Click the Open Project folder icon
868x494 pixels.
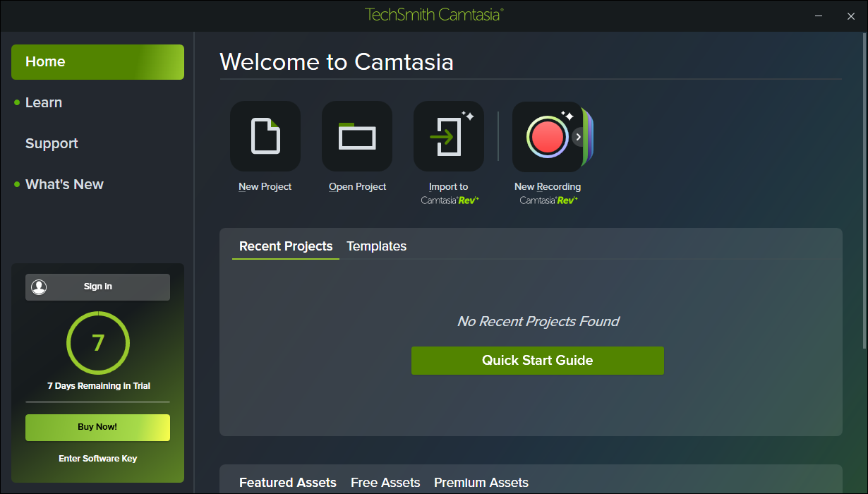(x=357, y=136)
